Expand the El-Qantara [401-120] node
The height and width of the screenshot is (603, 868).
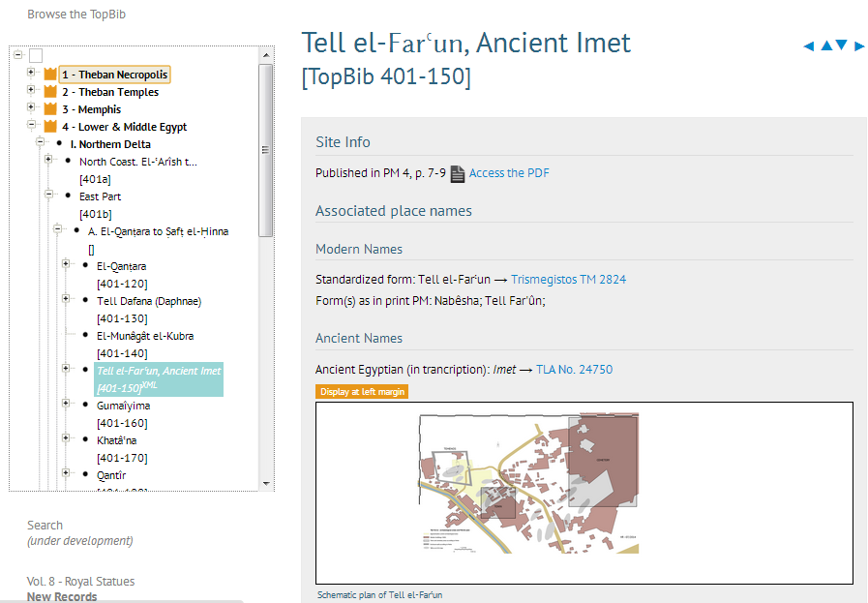click(66, 263)
